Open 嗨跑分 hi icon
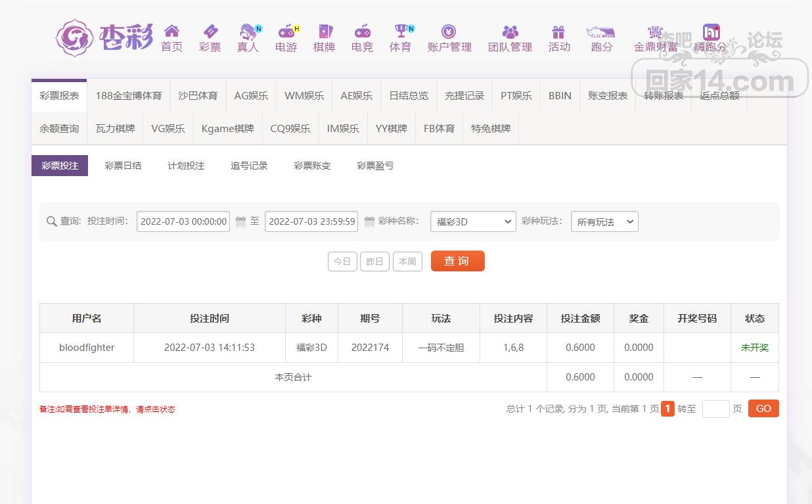Screen dimensions: 812x504 click(x=711, y=32)
